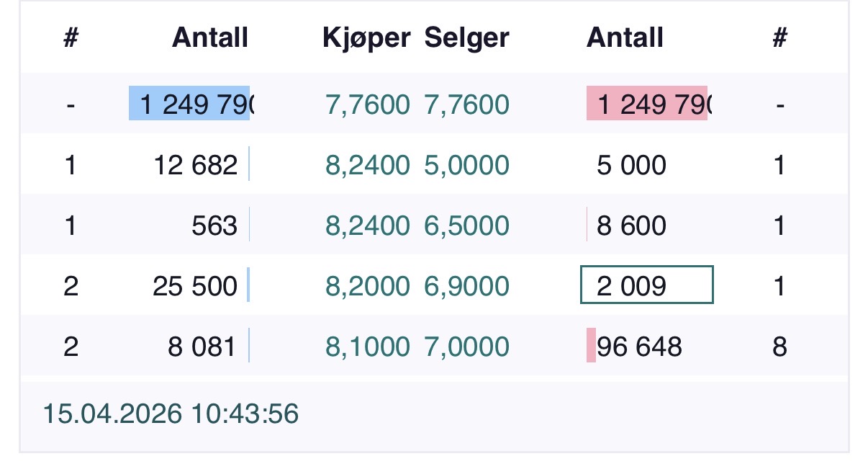Click the timestamp 15.04.2026 10:43:56
The image size is (868, 464).
(171, 414)
